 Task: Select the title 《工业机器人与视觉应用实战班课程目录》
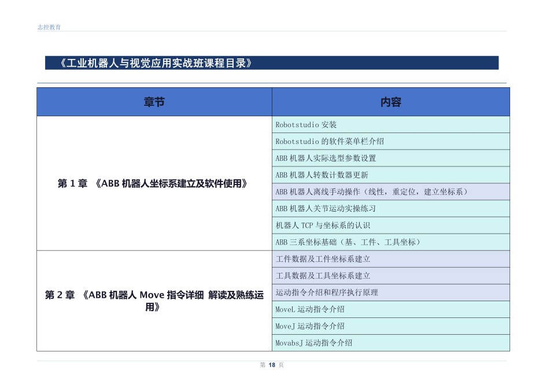pyautogui.click(x=156, y=63)
